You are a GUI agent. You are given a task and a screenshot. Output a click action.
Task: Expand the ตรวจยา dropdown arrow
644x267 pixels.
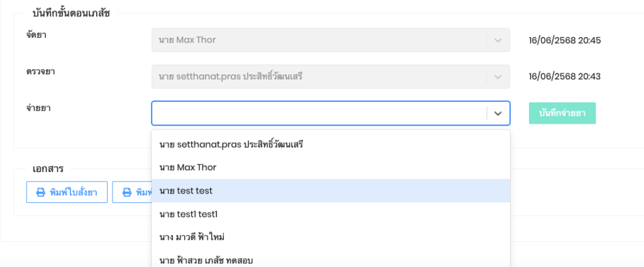pos(498,77)
